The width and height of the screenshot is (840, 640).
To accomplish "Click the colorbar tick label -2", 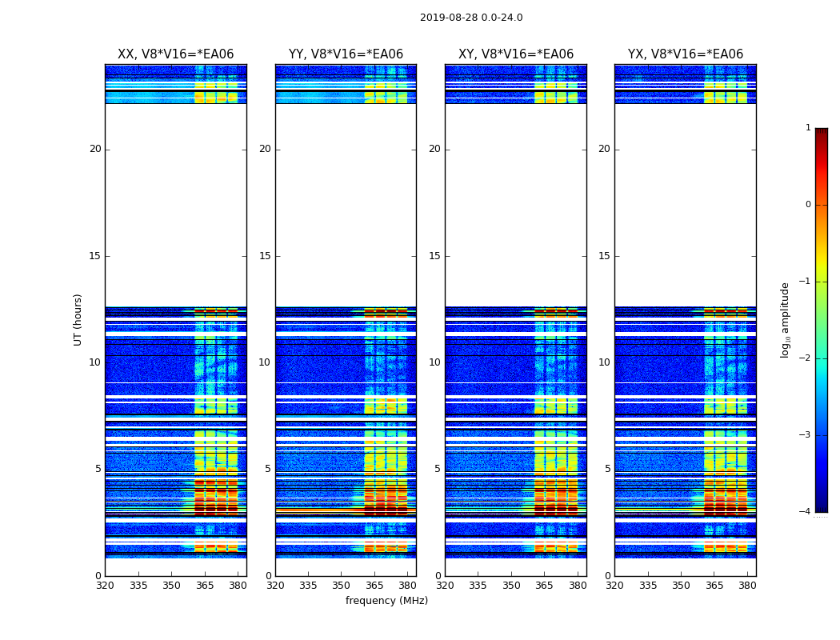I will [806, 358].
